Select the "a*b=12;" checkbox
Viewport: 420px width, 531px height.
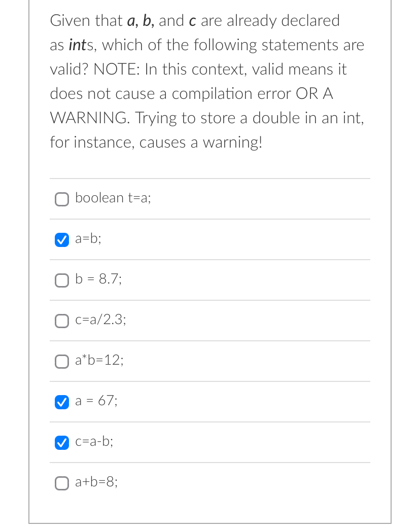click(x=61, y=362)
